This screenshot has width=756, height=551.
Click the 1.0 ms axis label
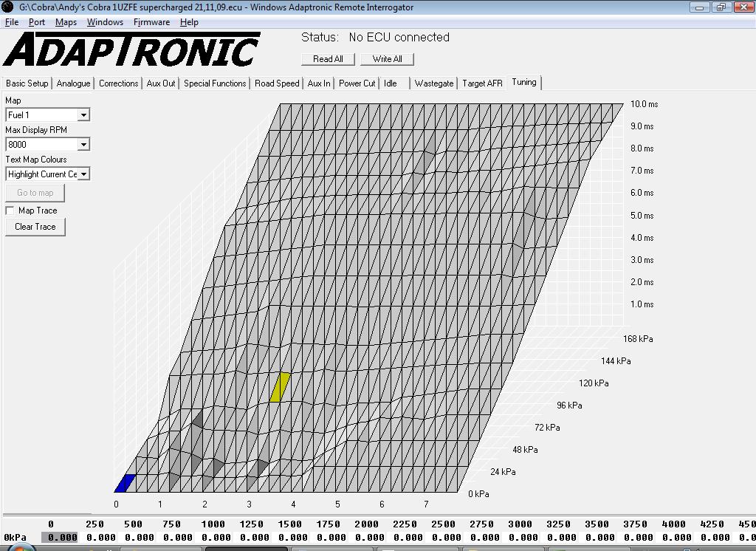pos(642,304)
